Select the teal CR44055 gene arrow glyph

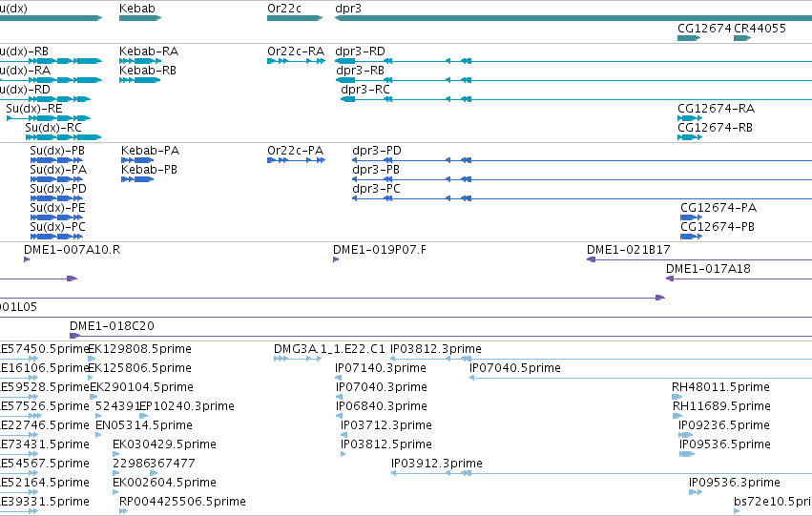pyautogui.click(x=742, y=38)
